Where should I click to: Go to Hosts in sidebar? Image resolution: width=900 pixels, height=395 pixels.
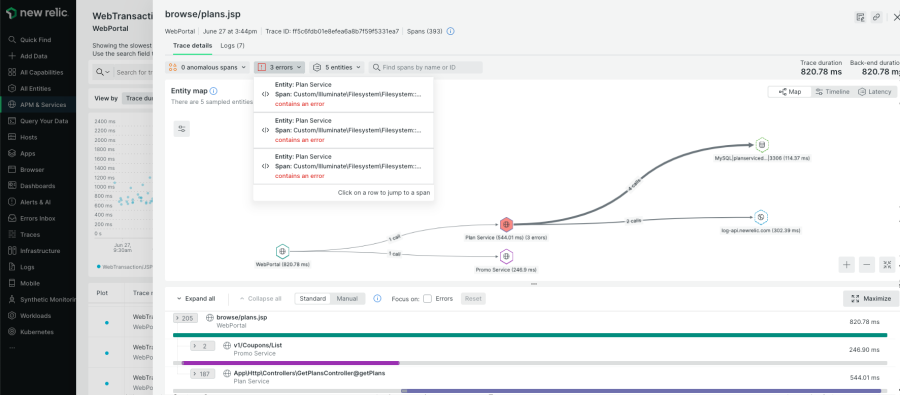[x=28, y=137]
